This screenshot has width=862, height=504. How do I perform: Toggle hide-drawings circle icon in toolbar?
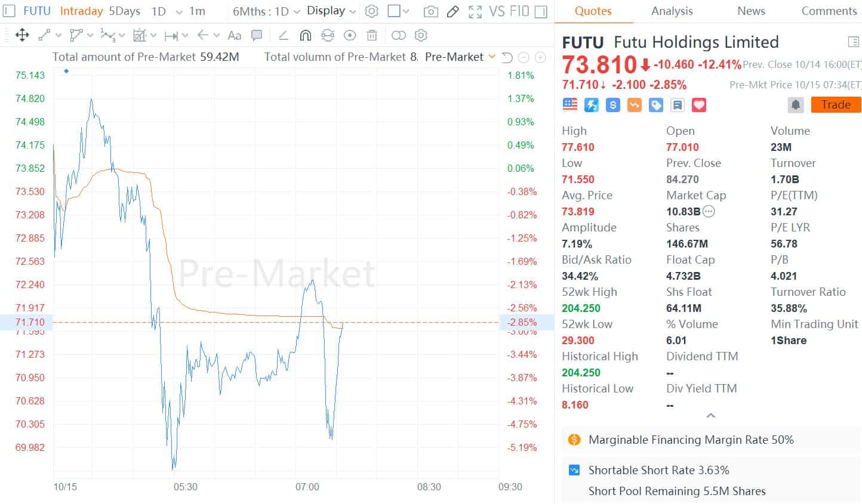350,36
